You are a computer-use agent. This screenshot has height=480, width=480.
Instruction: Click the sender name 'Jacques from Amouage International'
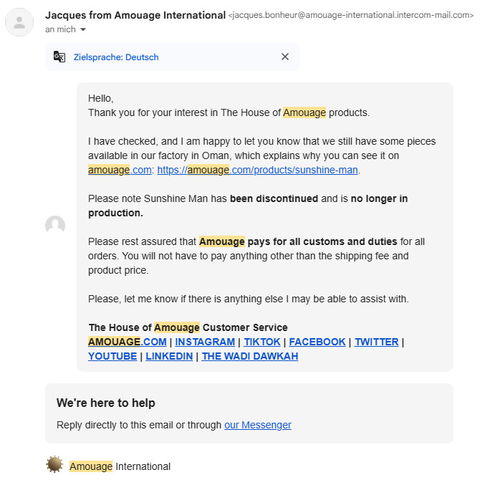click(135, 15)
